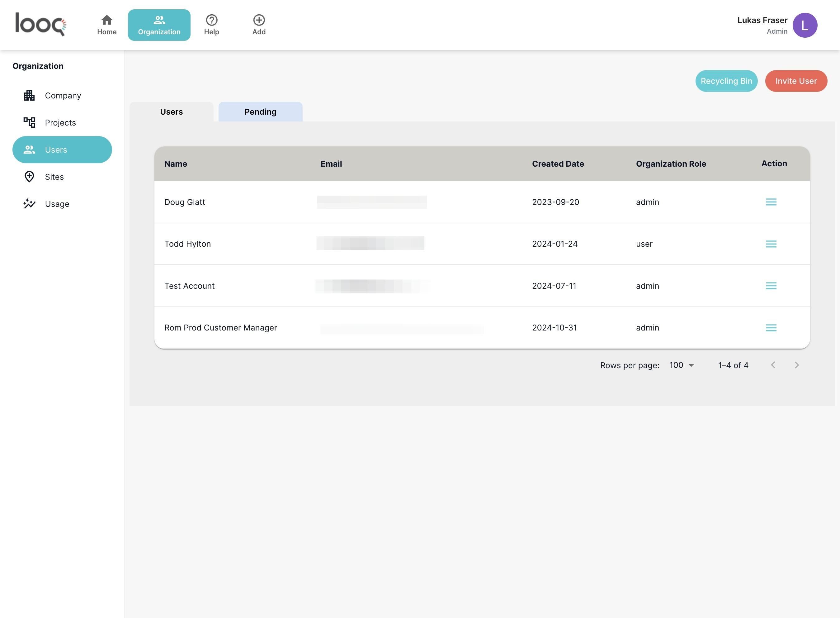Open action menu for Todd Hylton

(x=771, y=244)
